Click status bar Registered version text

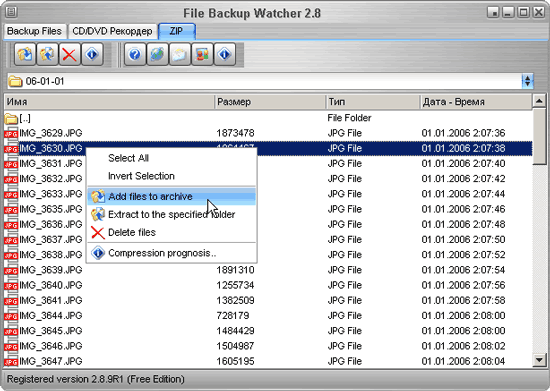coord(95,379)
